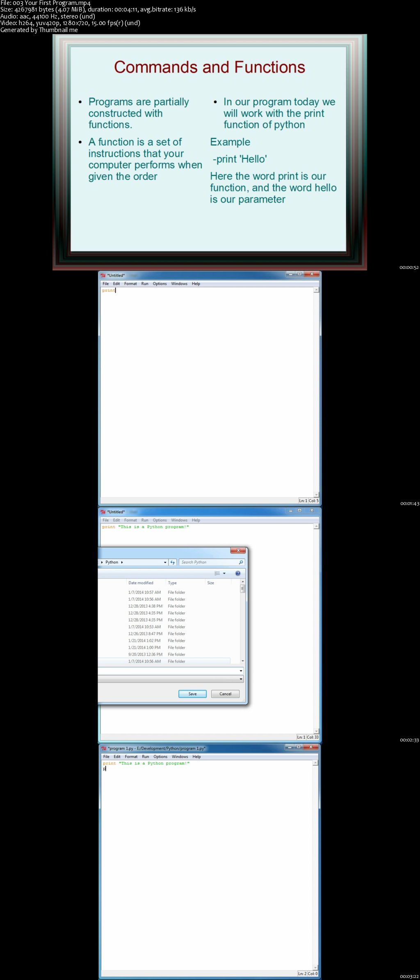Click the print code line in the Untitled window above the Save dialog
Viewport: 420px width, 980px height.
(145, 527)
